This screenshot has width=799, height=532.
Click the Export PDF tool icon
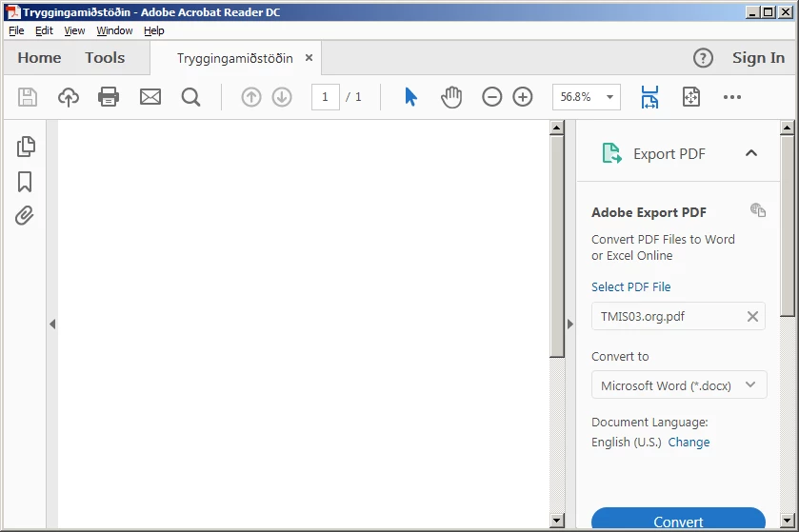[611, 153]
